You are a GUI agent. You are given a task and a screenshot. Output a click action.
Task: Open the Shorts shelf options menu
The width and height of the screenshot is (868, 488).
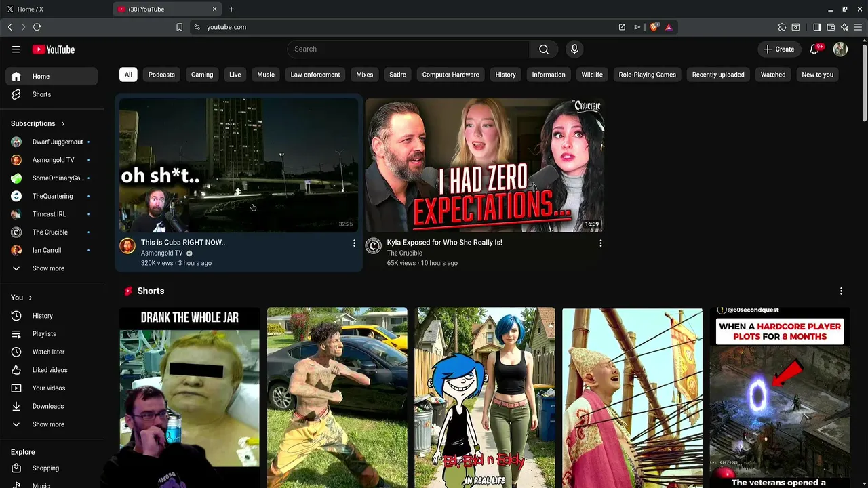[x=841, y=291]
